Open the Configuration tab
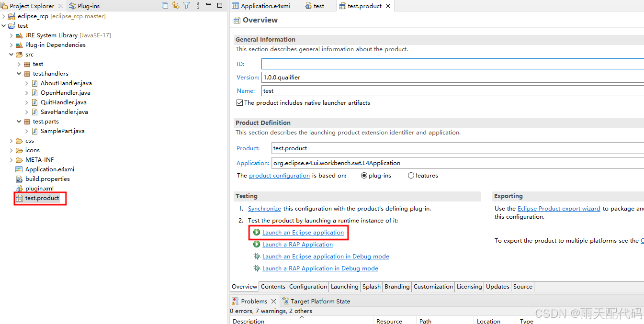 [x=308, y=286]
